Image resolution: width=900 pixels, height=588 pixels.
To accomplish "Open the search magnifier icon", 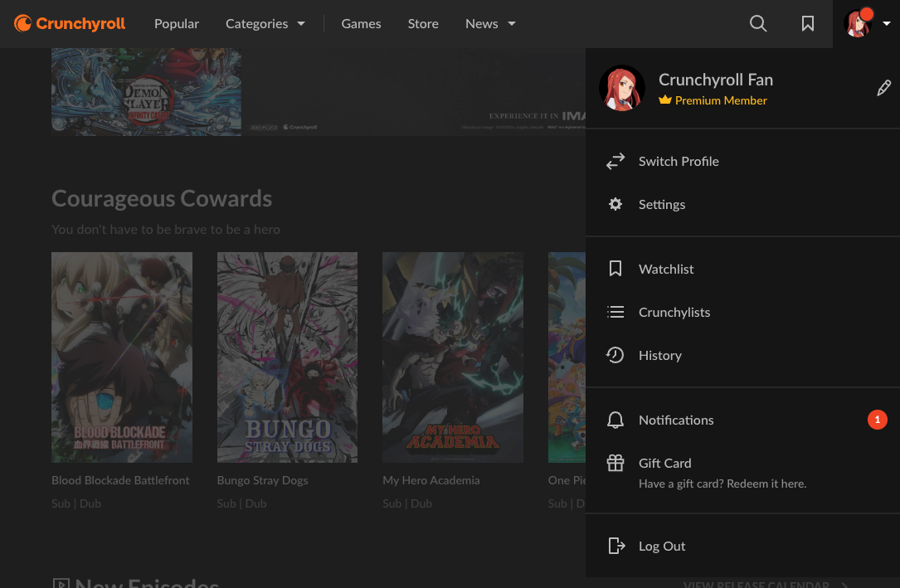I will click(758, 23).
